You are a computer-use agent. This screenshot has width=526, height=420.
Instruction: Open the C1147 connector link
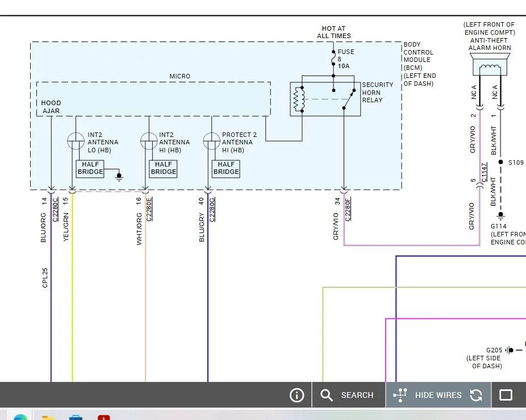coord(484,172)
